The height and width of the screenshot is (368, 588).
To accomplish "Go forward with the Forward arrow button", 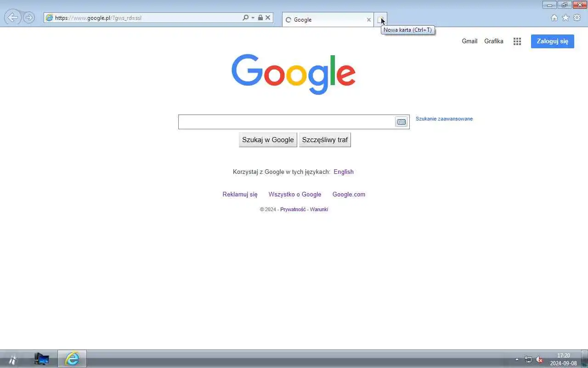I will click(29, 17).
